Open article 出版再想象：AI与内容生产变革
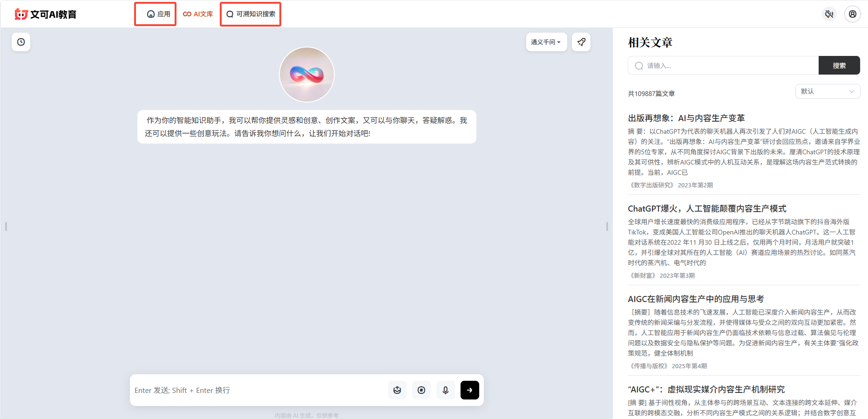Image resolution: width=868 pixels, height=419 pixels. point(686,118)
